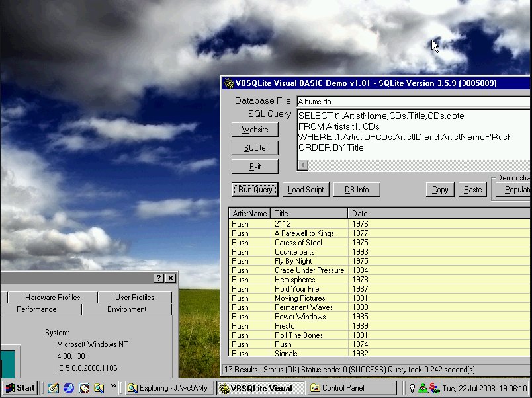Image resolution: width=532 pixels, height=398 pixels.
Task: Click the Database File field Albums.db
Action: [413, 102]
